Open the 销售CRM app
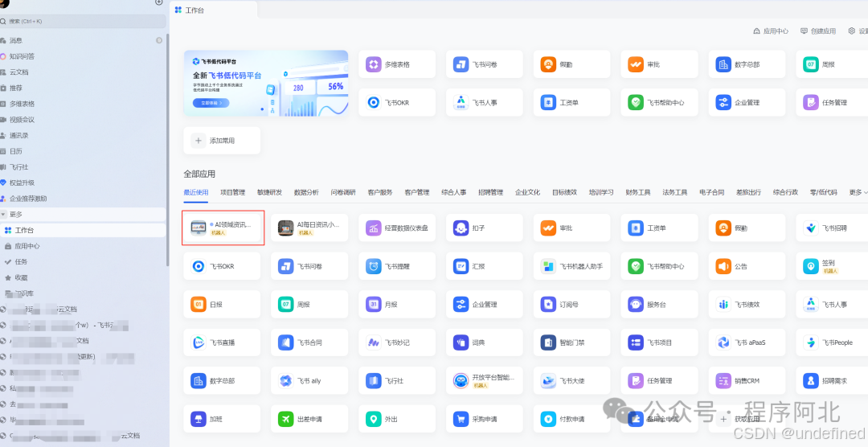Screen dimensions: 868x447 [747, 381]
